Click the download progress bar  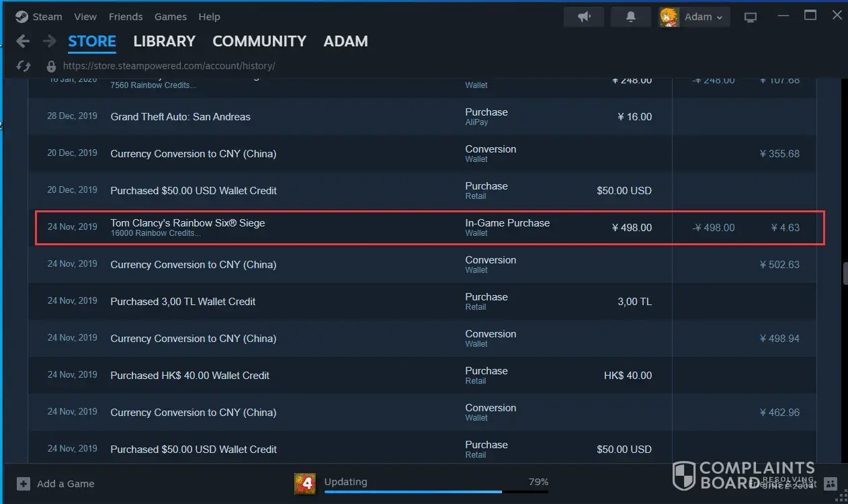tap(436, 492)
